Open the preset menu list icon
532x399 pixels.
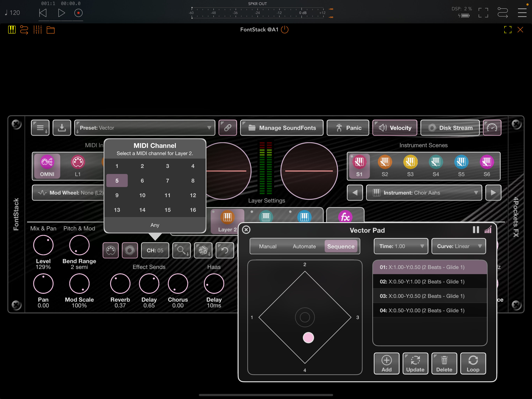[x=40, y=128]
